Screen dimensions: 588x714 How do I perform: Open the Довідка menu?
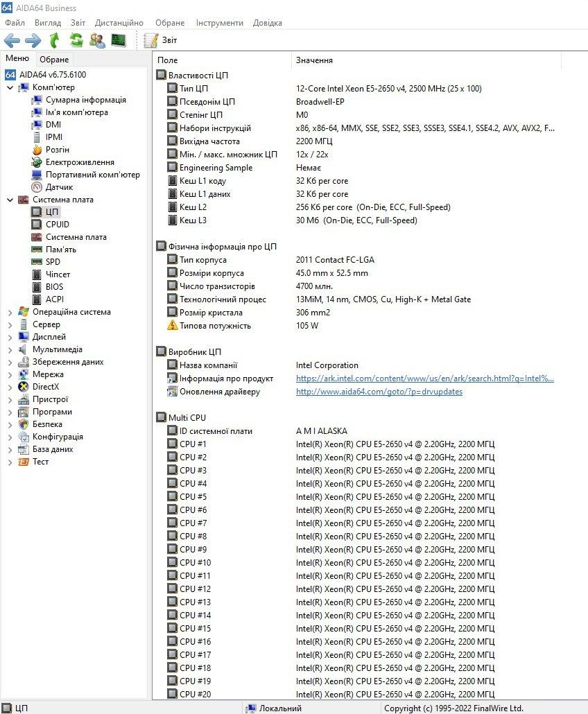pos(268,23)
